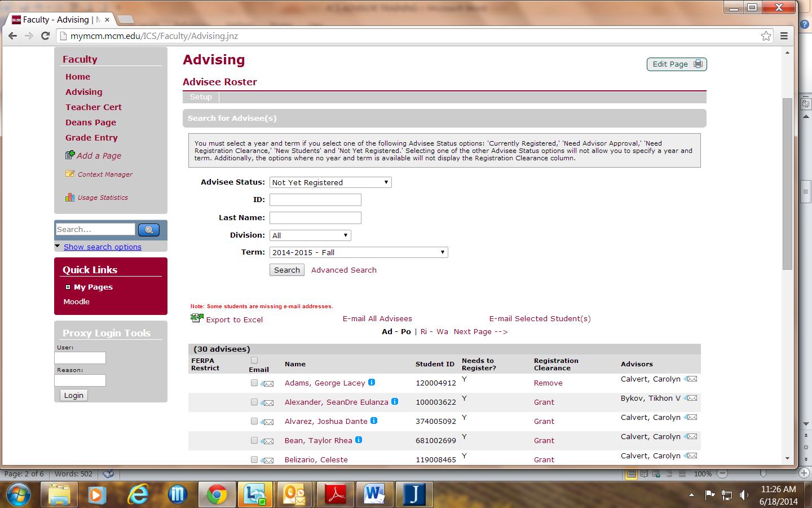Check the box for Alvarez, Joshua Dante
This screenshot has height=508, width=812.
point(254,421)
